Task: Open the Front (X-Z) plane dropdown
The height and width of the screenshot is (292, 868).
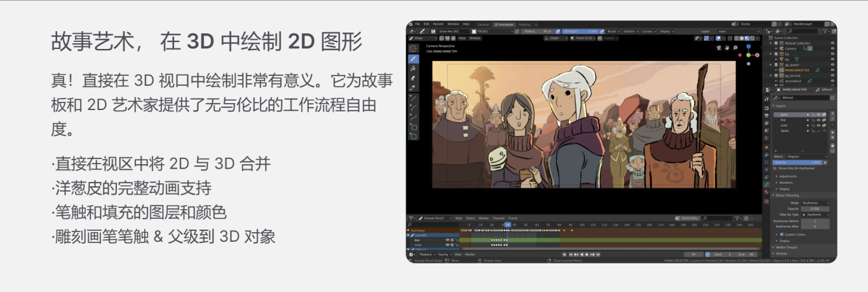Action: (583, 38)
